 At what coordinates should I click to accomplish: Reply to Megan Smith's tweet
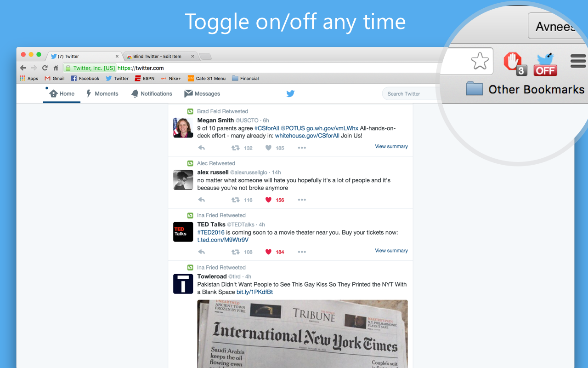(201, 148)
